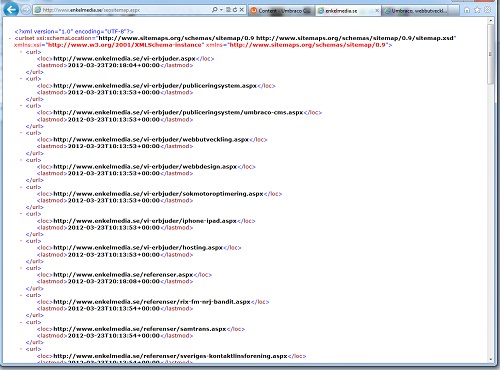Click the somtrans.aspx loc URL
Screen dimensions: 500x370
click(140, 329)
